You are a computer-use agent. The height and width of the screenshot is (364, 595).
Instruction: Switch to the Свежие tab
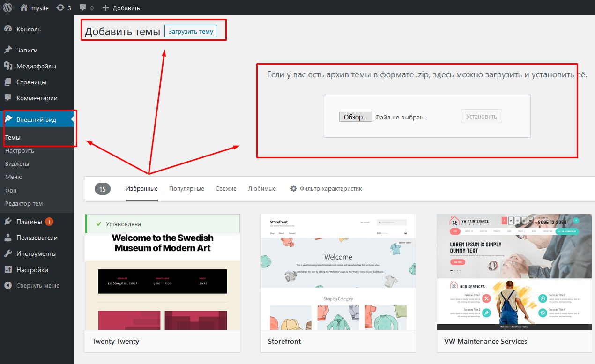[226, 188]
